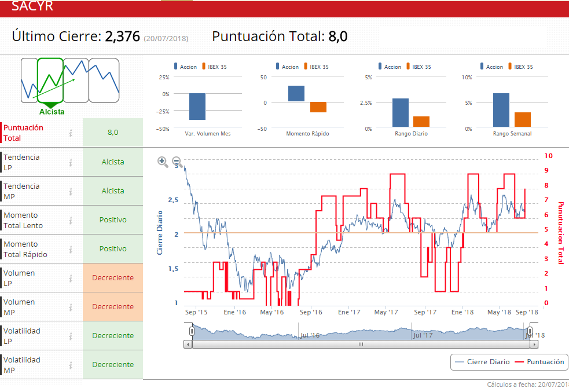This screenshot has height=392, width=569.
Task: Click the Alcista trend phase thumbnail
Action: point(50,80)
